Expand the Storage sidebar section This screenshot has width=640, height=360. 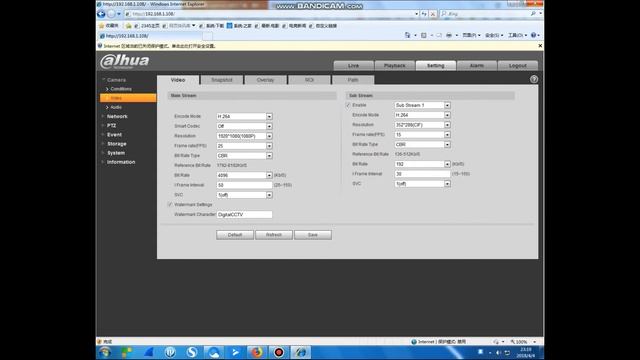pyautogui.click(x=116, y=144)
